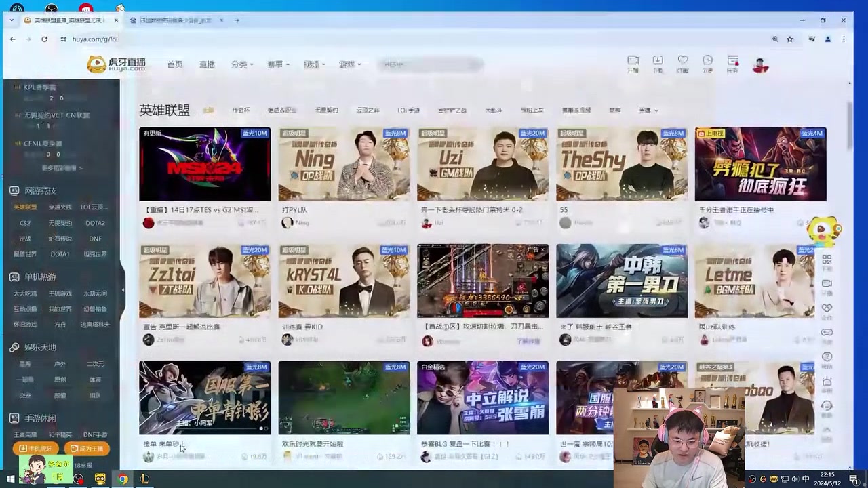Open the MSI 2024 replay stream thumbnail
Viewport: 868px width, 488px height.
pos(205,164)
